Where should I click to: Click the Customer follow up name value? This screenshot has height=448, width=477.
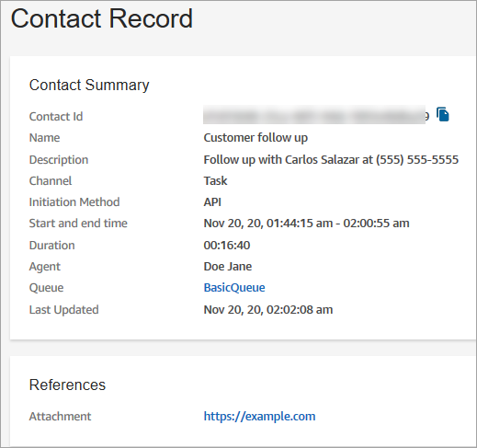(x=256, y=138)
